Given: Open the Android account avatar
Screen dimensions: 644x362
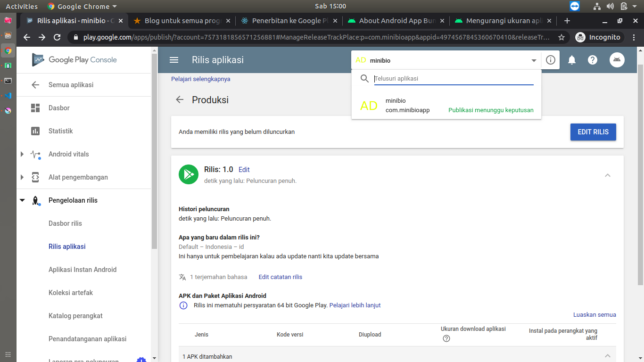Looking at the screenshot, I should 617,60.
